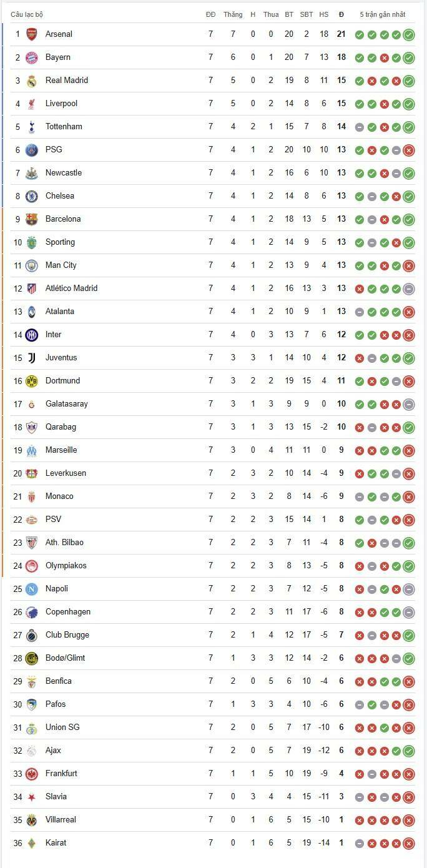The image size is (427, 868).
Task: Select the Bodø/Glimt team name
Action: point(65,658)
